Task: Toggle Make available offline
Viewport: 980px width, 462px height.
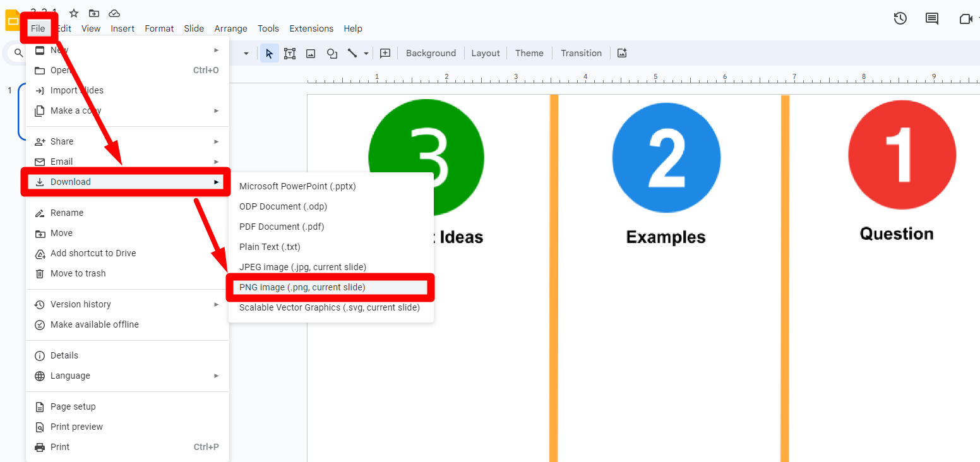Action: (128, 324)
